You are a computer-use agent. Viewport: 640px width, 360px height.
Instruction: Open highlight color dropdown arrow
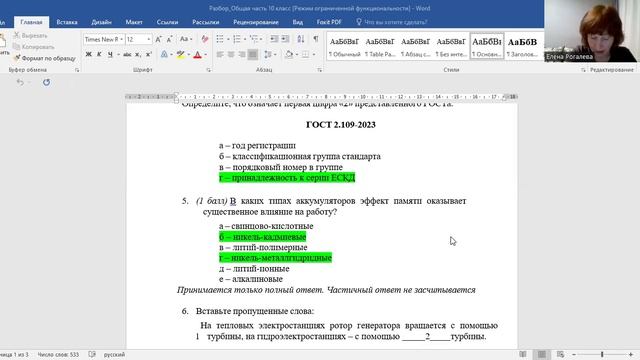(x=189, y=55)
